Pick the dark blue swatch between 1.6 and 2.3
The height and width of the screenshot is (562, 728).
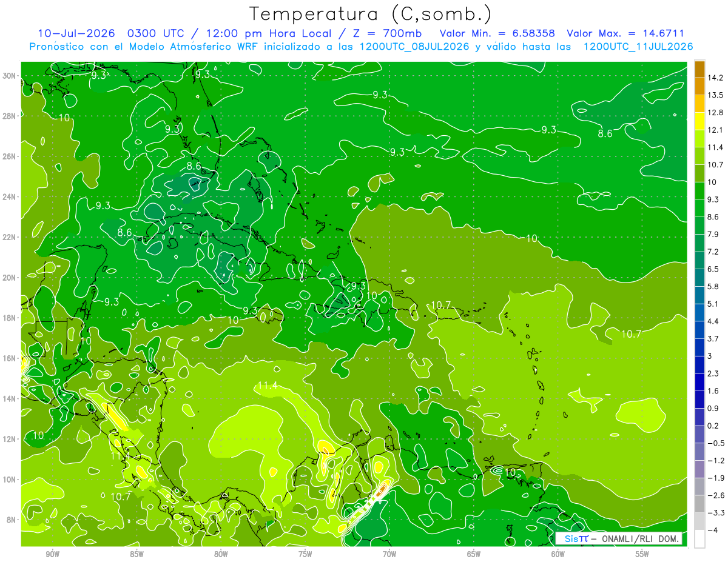coord(699,382)
